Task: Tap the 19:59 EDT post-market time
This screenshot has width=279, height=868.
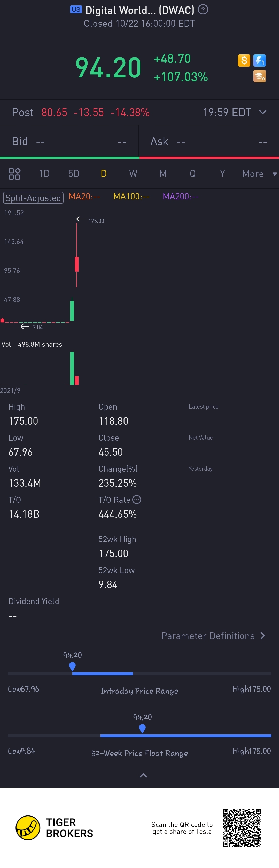Action: click(227, 112)
